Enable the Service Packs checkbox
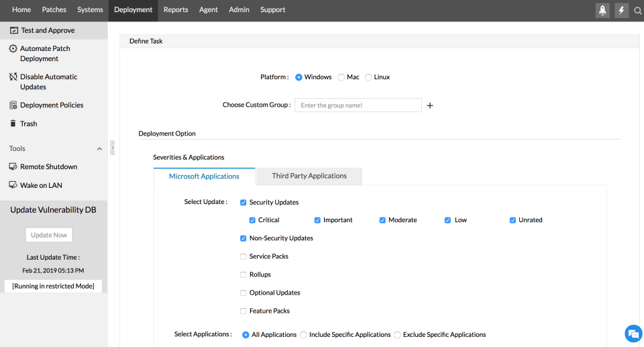The image size is (644, 347). (x=243, y=256)
